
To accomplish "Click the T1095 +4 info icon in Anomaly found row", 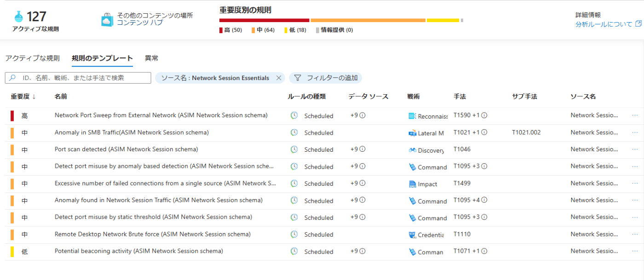I will pyautogui.click(x=484, y=200).
